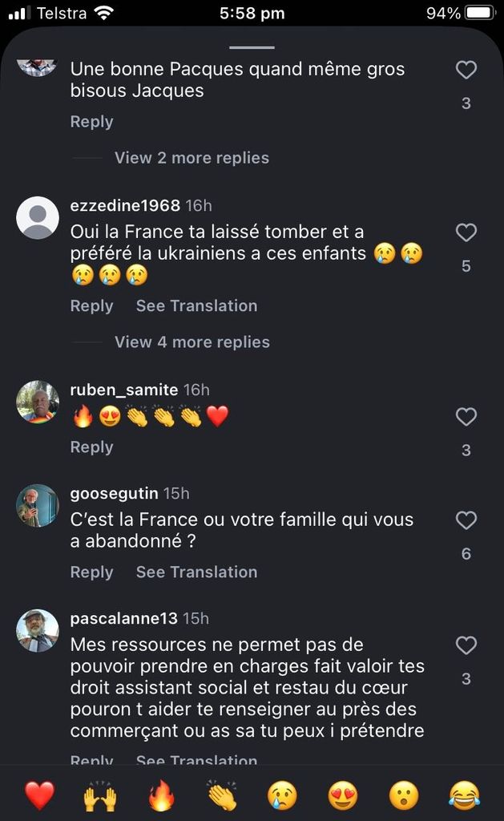
Task: Add the laughing tears emoji reaction
Action: click(x=465, y=795)
